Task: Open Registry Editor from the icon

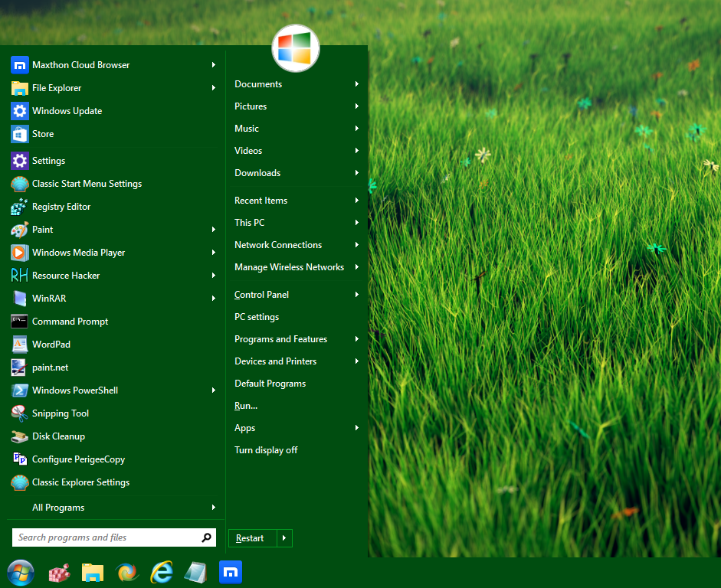Action: click(20, 207)
